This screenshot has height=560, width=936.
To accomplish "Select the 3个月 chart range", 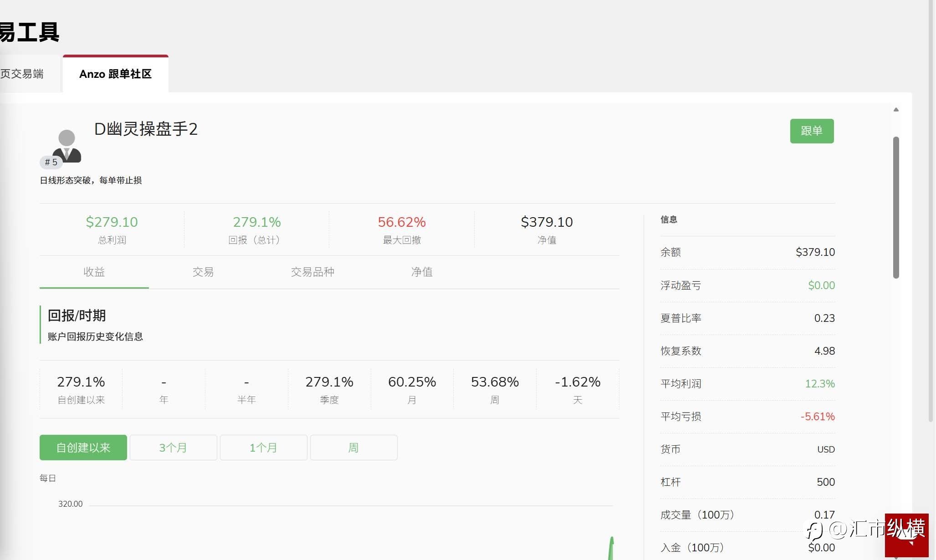I will 173,448.
